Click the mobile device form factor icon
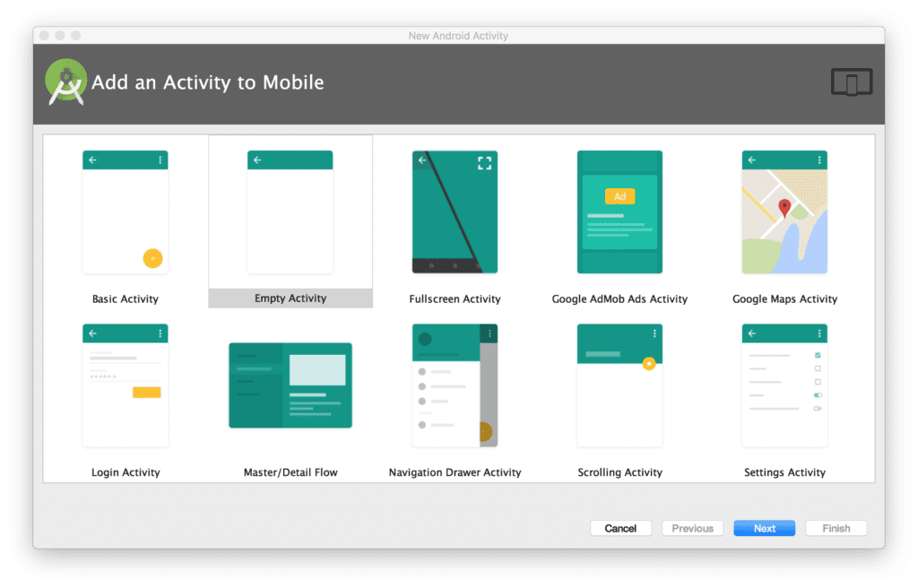Viewport: 918px width, 588px height. (x=851, y=82)
